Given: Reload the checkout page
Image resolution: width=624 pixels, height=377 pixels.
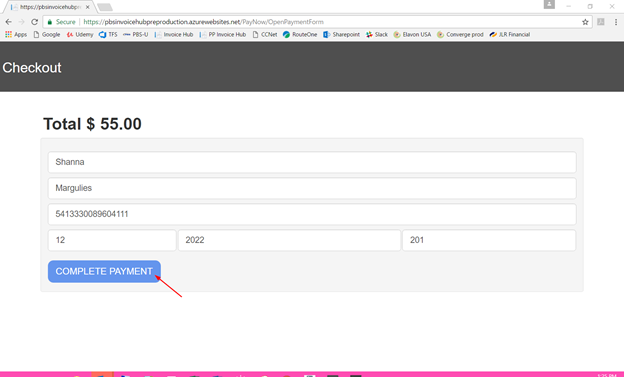Looking at the screenshot, I should pyautogui.click(x=35, y=22).
